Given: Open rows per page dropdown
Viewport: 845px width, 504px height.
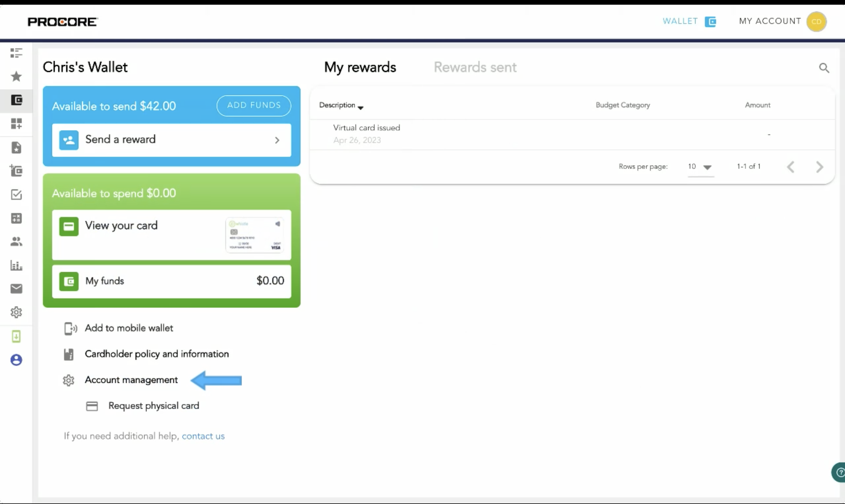Looking at the screenshot, I should pos(700,167).
